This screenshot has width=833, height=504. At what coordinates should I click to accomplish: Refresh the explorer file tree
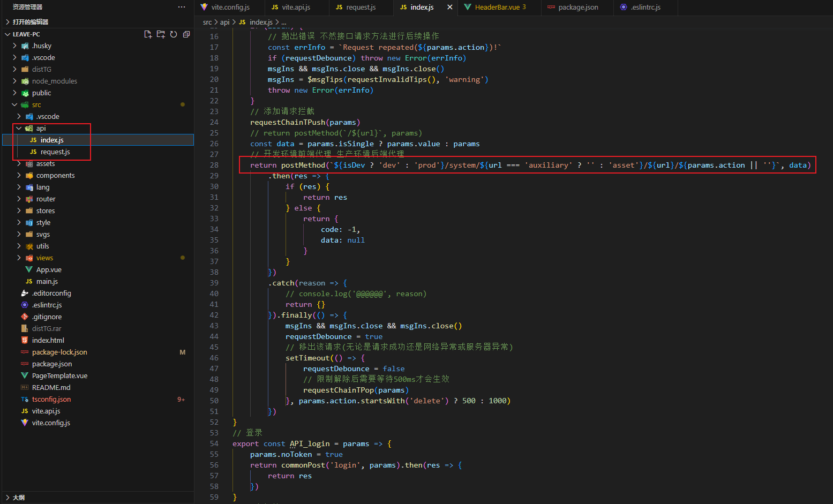(174, 34)
